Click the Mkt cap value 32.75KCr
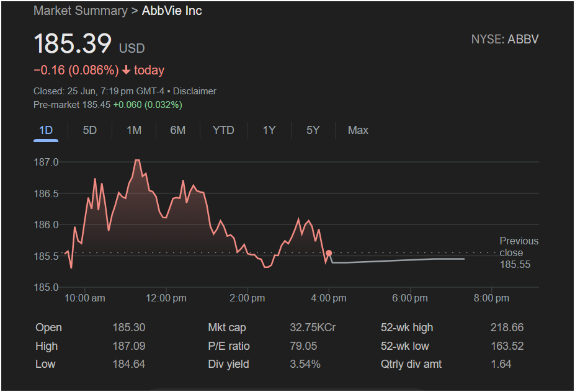The image size is (575, 392). pyautogui.click(x=313, y=327)
